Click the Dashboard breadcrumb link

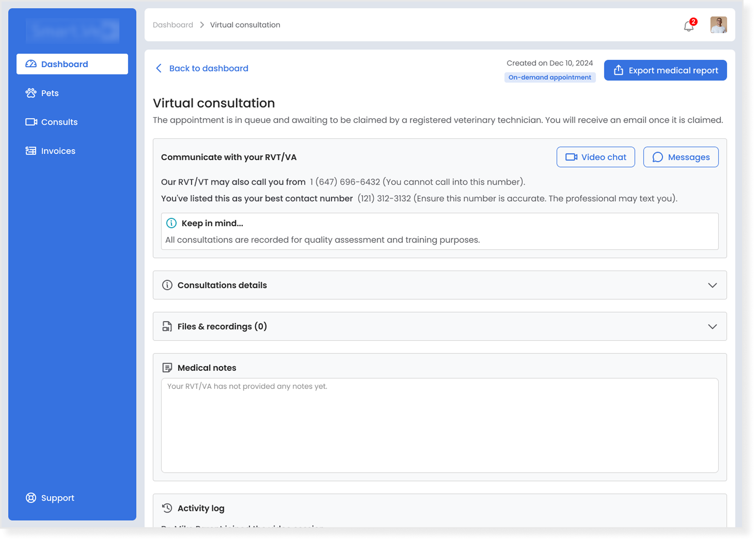tap(173, 25)
